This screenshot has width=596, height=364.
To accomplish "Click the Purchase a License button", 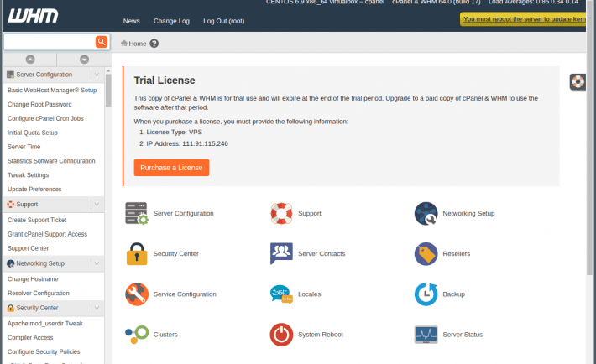I will click(171, 168).
